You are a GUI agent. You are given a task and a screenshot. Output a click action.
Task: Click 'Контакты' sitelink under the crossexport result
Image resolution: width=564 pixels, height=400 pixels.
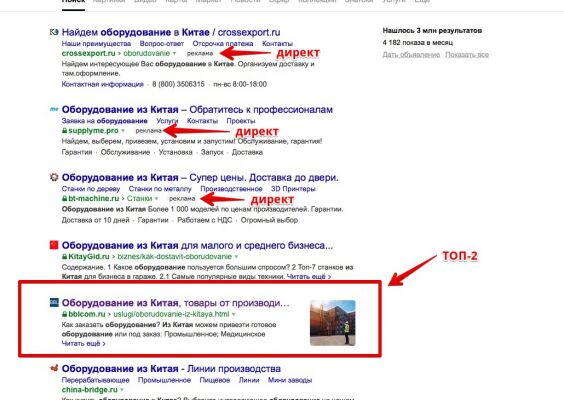tap(277, 44)
